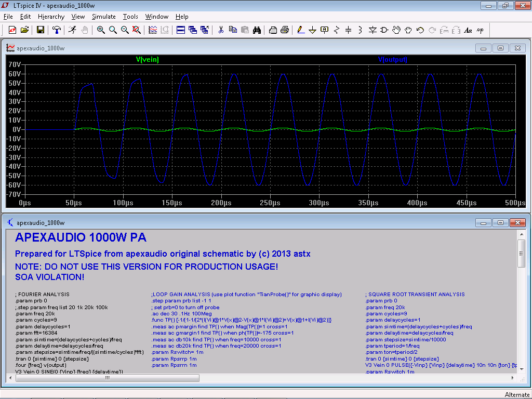This screenshot has width=532, height=399.
Task: Click the Copy icon in toolbar
Action: [x=233, y=30]
